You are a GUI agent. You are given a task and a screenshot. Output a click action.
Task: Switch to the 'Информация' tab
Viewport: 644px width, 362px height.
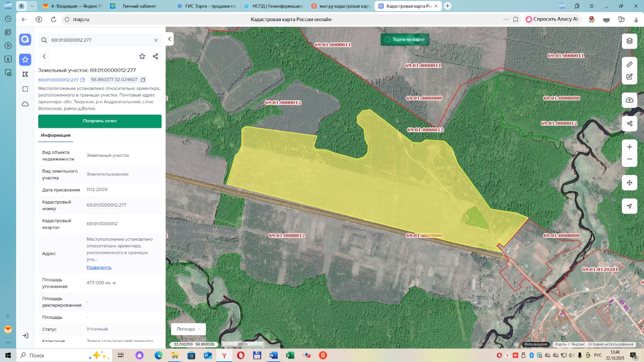pos(55,135)
